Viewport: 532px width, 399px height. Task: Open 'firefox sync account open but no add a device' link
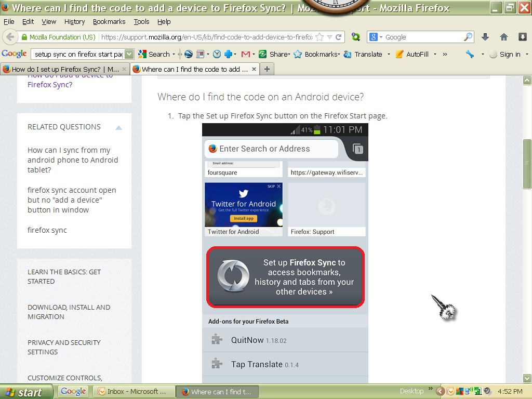pos(72,200)
